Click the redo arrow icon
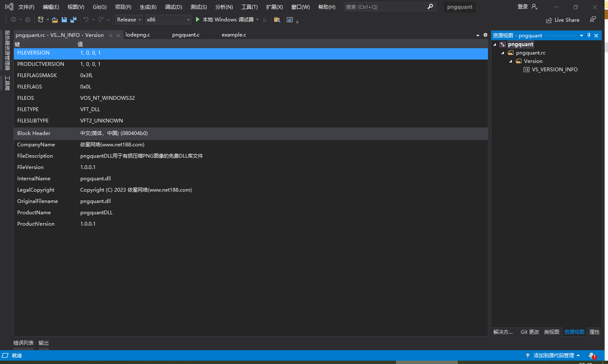The height and width of the screenshot is (364, 608). point(101,20)
